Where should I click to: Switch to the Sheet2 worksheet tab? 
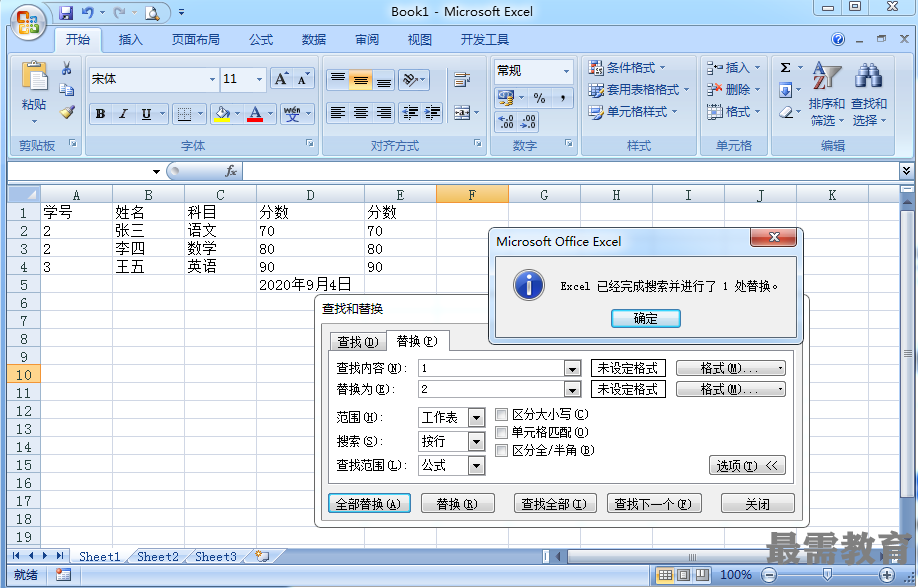coord(157,556)
